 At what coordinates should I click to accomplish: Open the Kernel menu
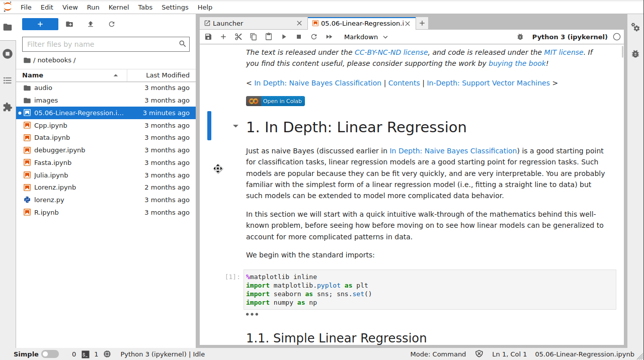coord(119,7)
